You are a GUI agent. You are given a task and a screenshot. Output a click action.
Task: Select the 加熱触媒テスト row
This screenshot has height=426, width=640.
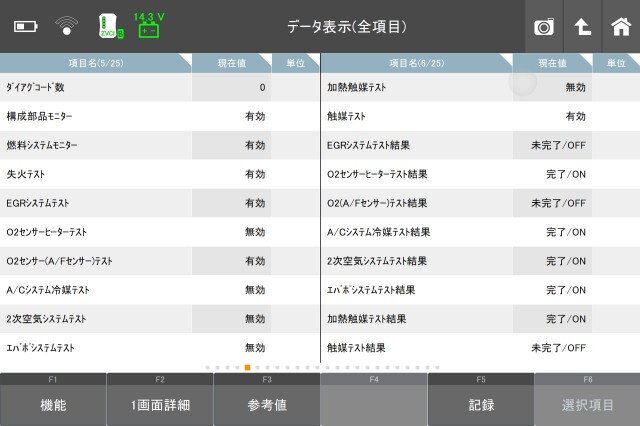click(481, 87)
